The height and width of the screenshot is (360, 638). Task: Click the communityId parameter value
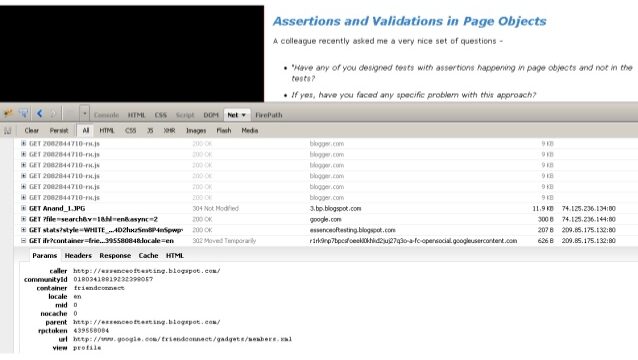(113, 279)
